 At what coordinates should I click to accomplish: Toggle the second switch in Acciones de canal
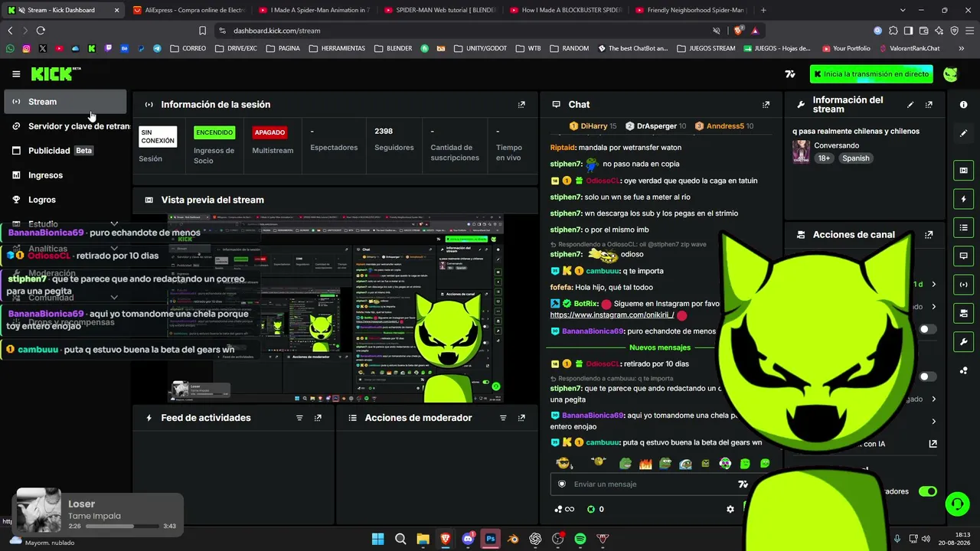click(927, 377)
